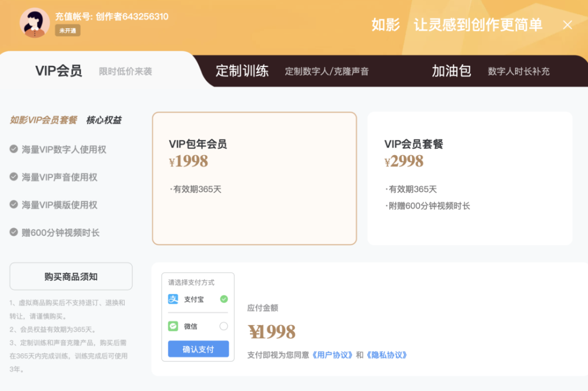This screenshot has width=588, height=391.
Task: Click 数字人时长补充 subtitle text
Action: coord(519,72)
